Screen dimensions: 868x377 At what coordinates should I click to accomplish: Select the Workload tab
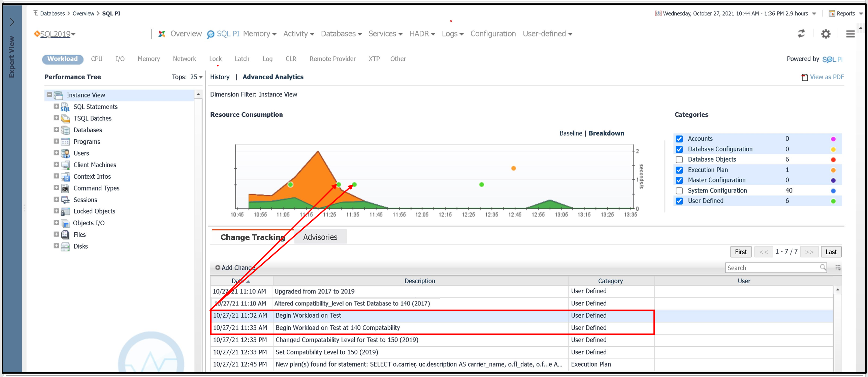[62, 59]
